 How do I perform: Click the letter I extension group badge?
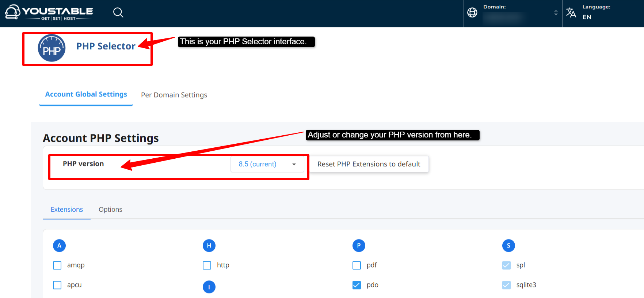(209, 287)
